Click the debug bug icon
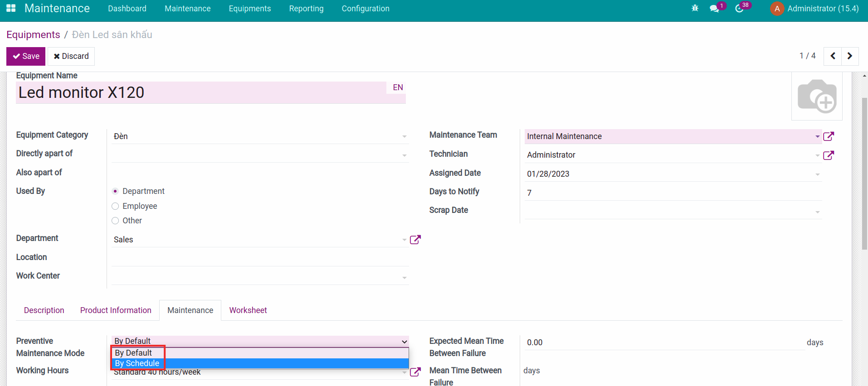The image size is (868, 386). click(695, 8)
